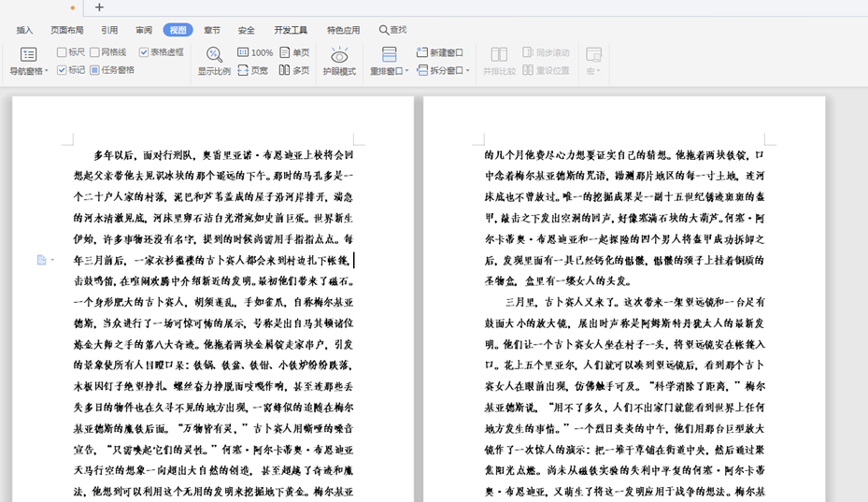Image resolution: width=868 pixels, height=502 pixels.
Task: Add a new document tab with plus button
Action: point(99,7)
